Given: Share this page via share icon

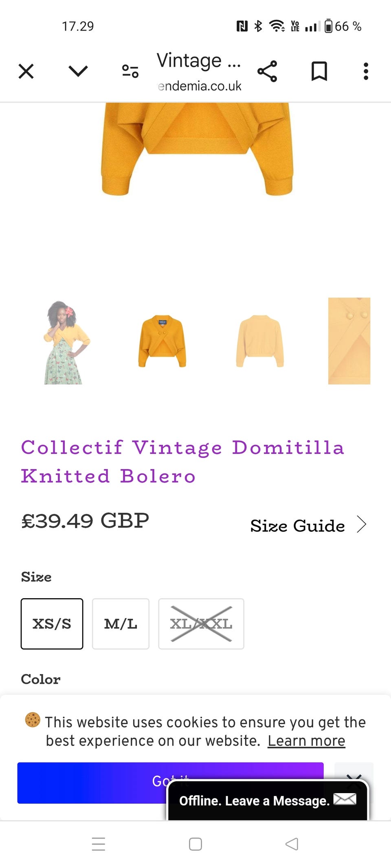Looking at the screenshot, I should (x=267, y=72).
